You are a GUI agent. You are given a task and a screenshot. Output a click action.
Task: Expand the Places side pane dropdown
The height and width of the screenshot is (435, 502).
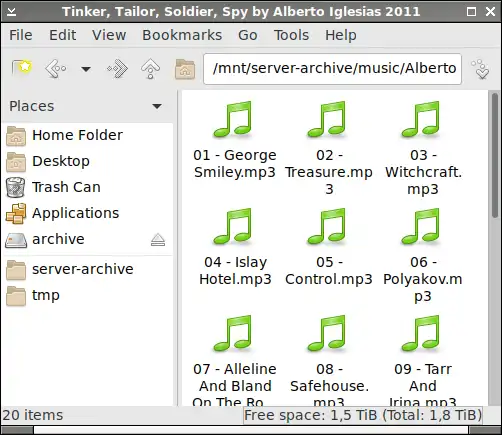coord(157,106)
